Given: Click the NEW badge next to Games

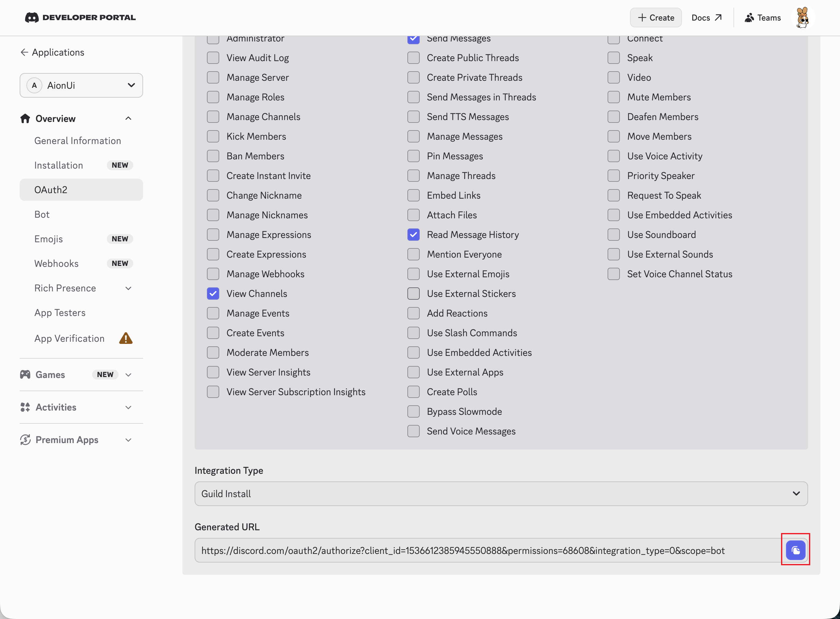Looking at the screenshot, I should pos(105,375).
